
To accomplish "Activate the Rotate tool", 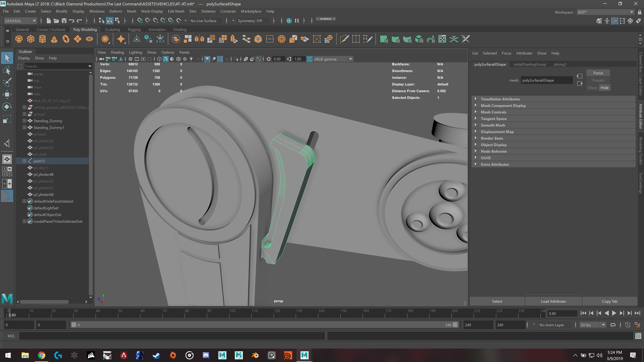I will tap(7, 107).
